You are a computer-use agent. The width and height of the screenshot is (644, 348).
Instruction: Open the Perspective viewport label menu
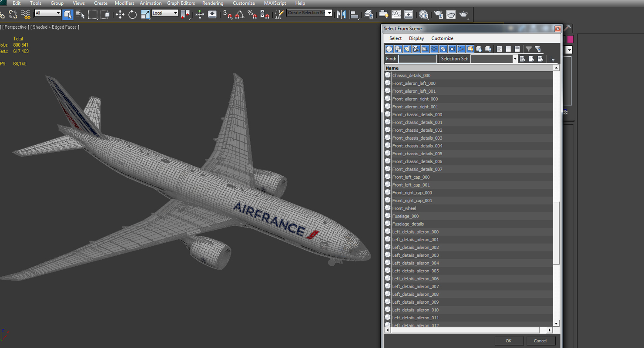pyautogui.click(x=16, y=27)
